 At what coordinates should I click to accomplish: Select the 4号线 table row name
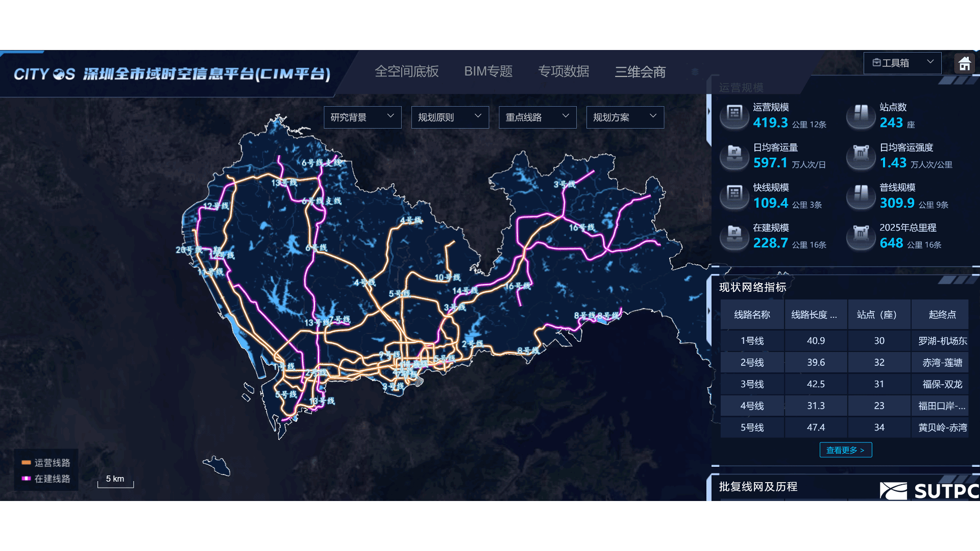(752, 406)
